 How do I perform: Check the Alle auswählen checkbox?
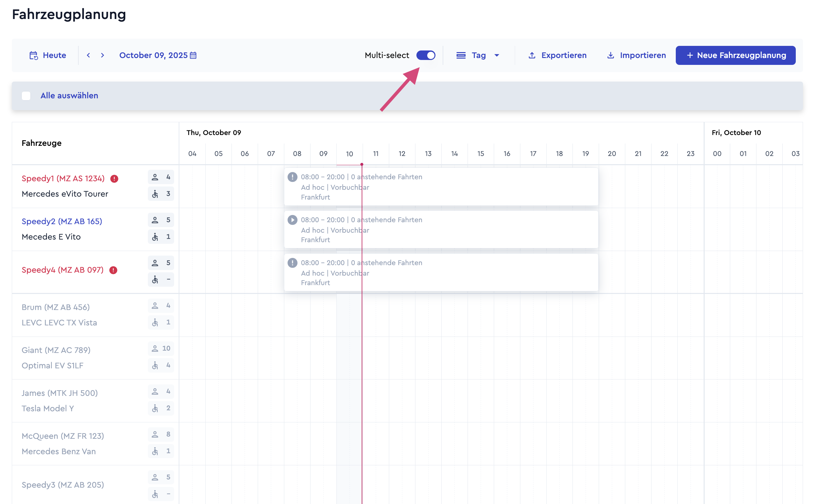pyautogui.click(x=26, y=96)
